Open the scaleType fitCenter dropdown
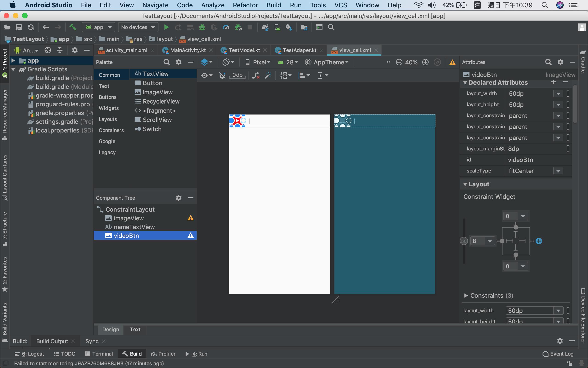 tap(558, 171)
